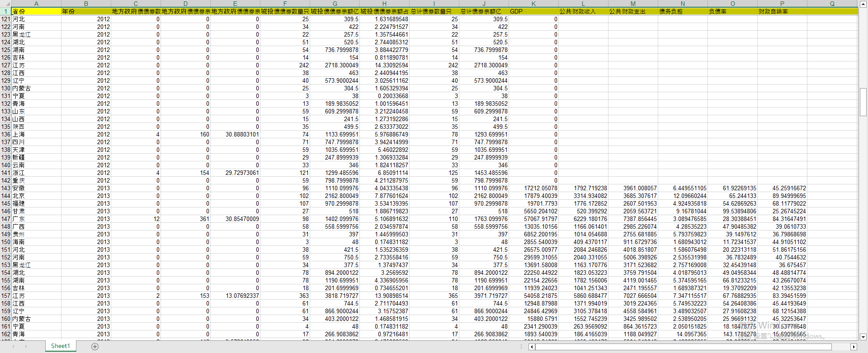Select row 121 by its row number
Screen dimensions: 868x353
6,19
